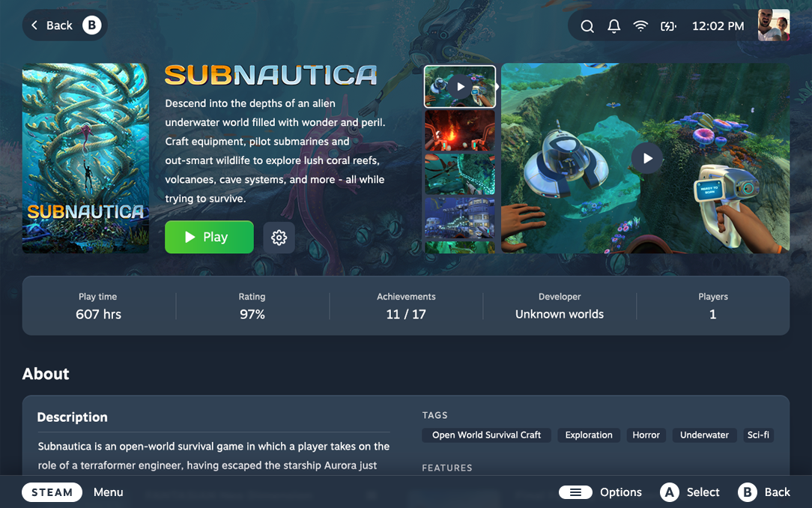Viewport: 812px width, 508px height.
Task: Select the underwater base screenshot thumbnail
Action: [x=460, y=218]
